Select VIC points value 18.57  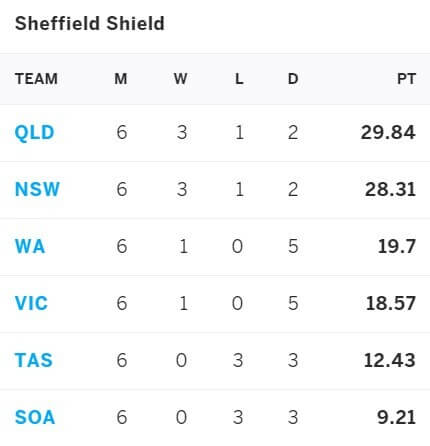pos(391,303)
